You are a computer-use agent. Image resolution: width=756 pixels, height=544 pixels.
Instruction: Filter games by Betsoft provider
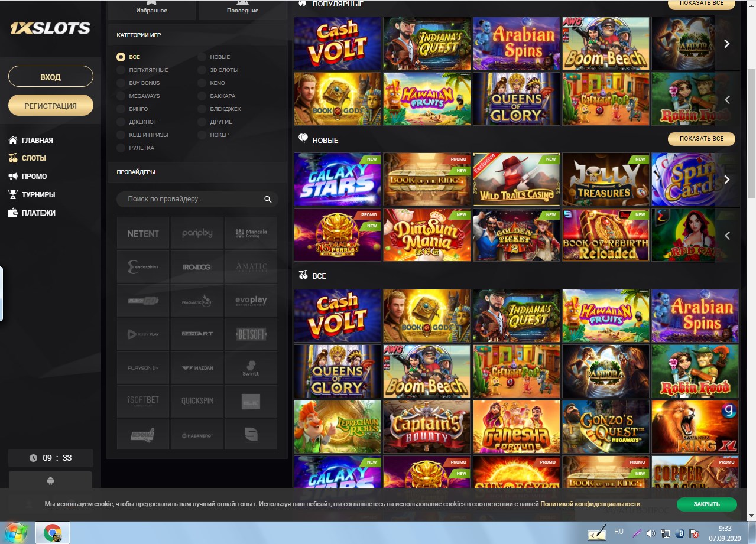[x=251, y=334]
